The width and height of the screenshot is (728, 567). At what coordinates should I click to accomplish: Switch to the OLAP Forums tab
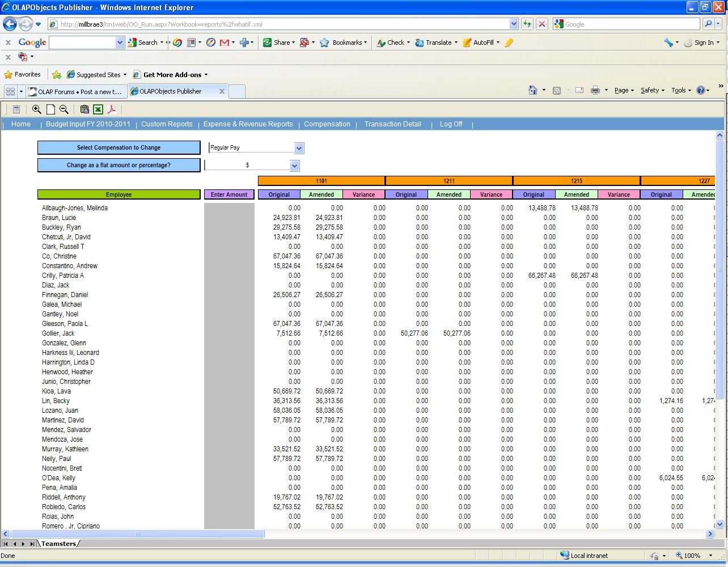point(76,91)
